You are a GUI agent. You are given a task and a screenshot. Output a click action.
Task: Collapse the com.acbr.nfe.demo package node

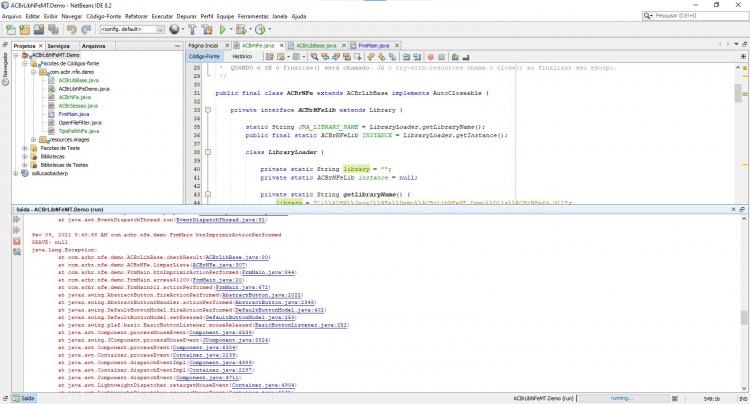(33, 72)
